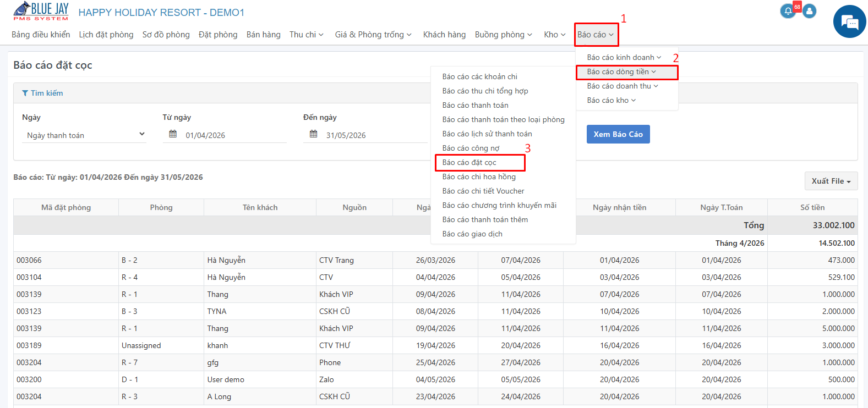Open the Khách hàng page
The height and width of the screenshot is (408, 868).
point(444,35)
